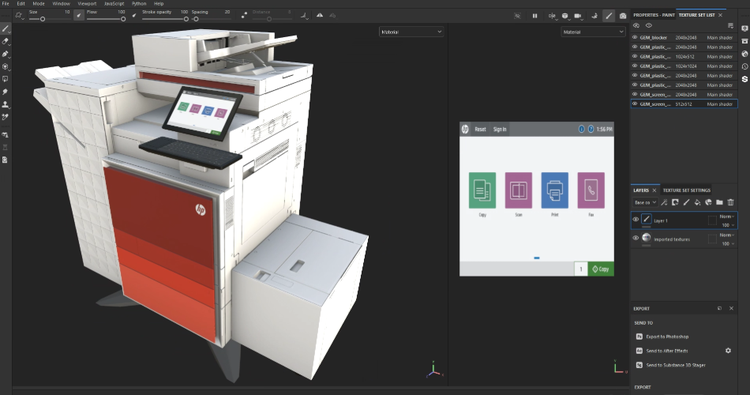Switch to the Layers tab

pos(641,190)
